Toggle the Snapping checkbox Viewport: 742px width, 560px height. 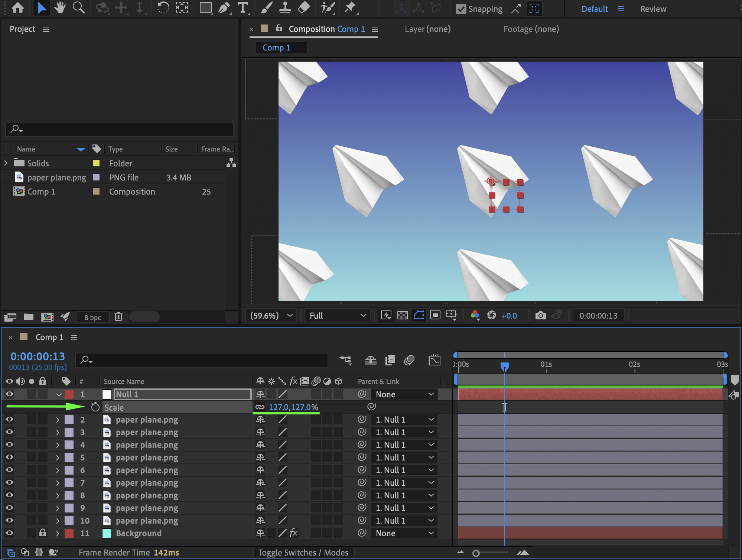461,9
